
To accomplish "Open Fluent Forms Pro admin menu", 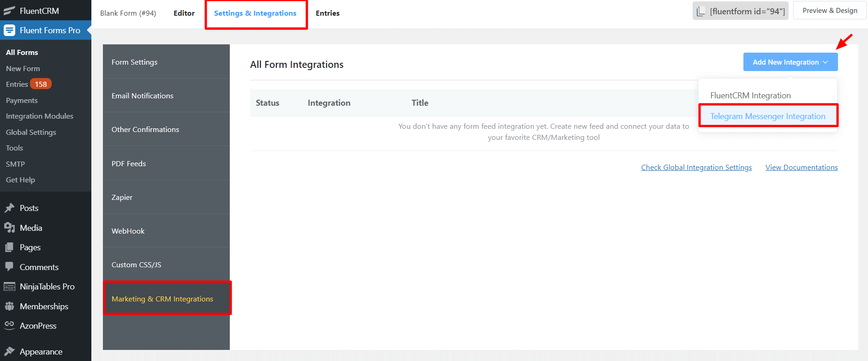I will (x=46, y=30).
